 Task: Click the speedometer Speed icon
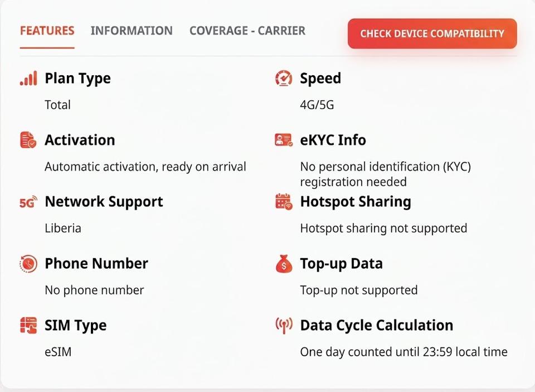284,78
